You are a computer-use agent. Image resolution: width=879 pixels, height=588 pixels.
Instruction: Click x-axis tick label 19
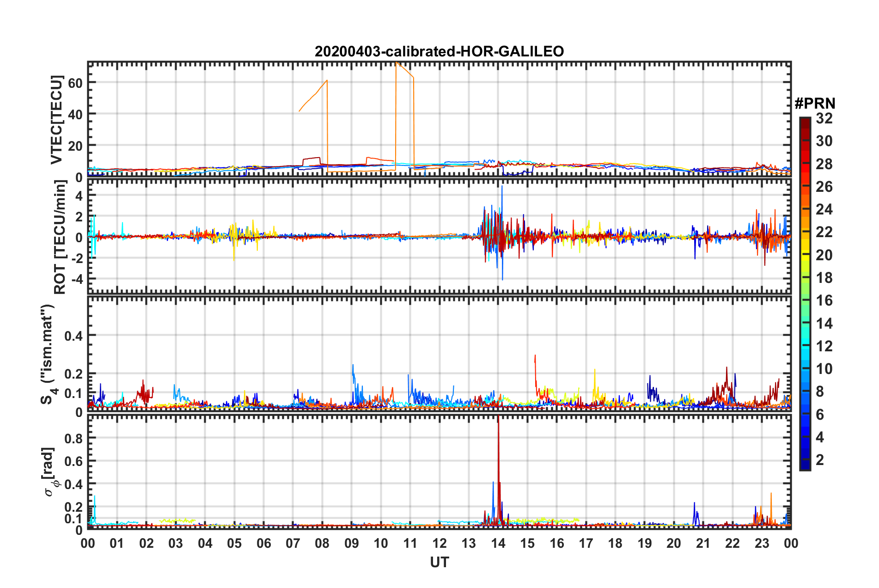point(645,543)
